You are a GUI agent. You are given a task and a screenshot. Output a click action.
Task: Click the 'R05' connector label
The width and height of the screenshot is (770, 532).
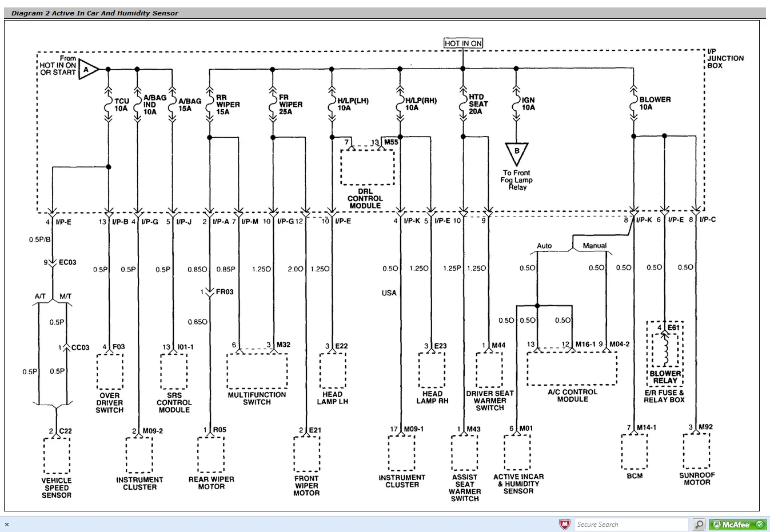pyautogui.click(x=220, y=430)
